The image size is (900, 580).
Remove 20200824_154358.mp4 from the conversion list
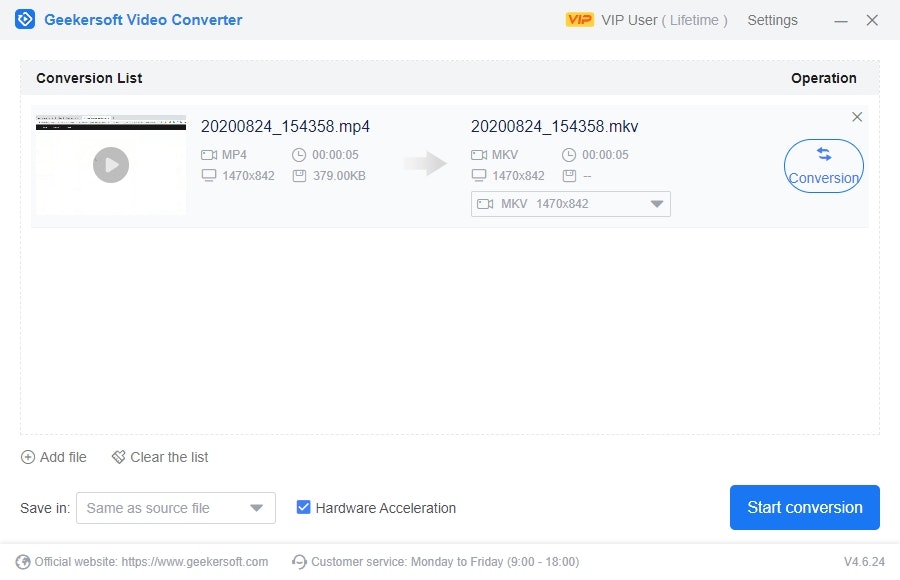point(857,116)
